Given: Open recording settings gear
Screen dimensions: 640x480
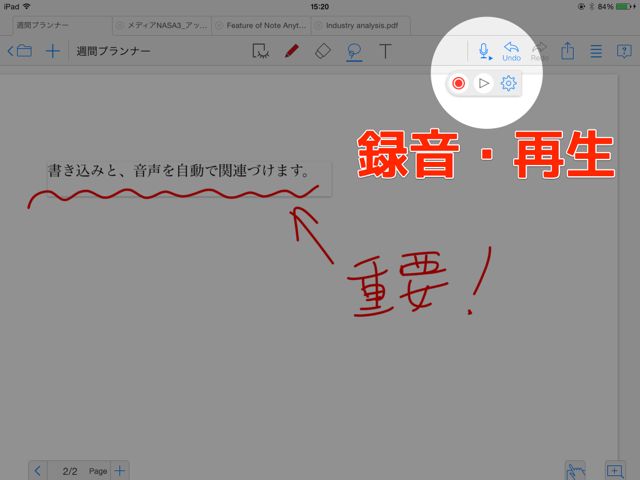Looking at the screenshot, I should 509,83.
